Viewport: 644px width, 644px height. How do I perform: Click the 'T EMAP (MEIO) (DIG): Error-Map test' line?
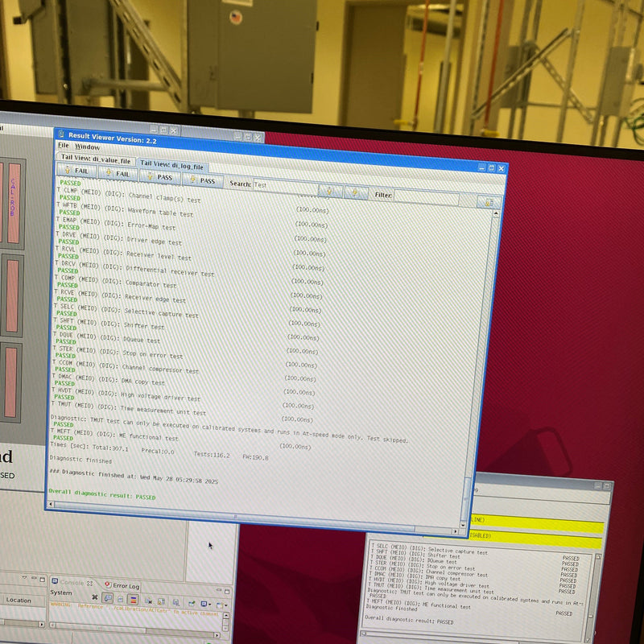point(115,224)
